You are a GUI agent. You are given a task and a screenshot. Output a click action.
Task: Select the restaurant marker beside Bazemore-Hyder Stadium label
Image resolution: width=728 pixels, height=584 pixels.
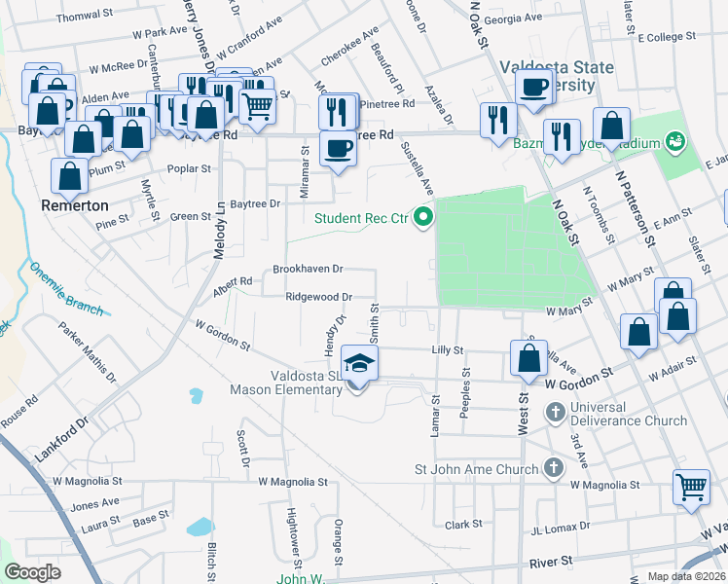(562, 138)
